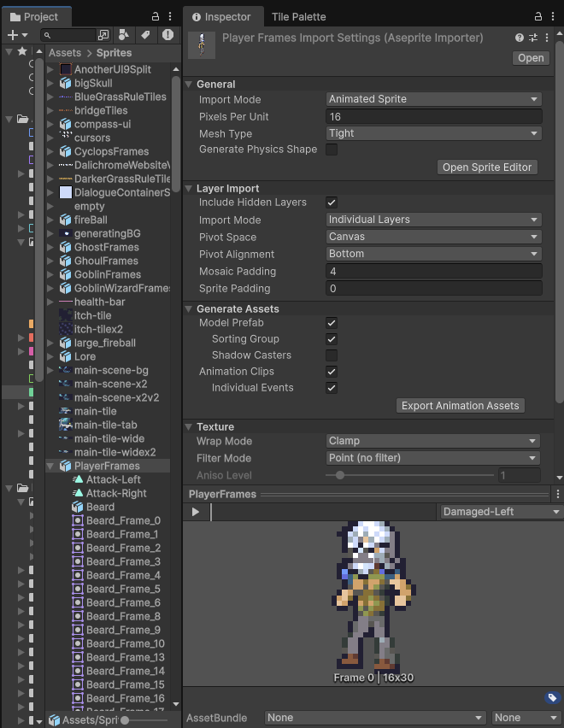Enable the Shadow Casters checkbox
Image resolution: width=564 pixels, height=728 pixels.
click(332, 355)
